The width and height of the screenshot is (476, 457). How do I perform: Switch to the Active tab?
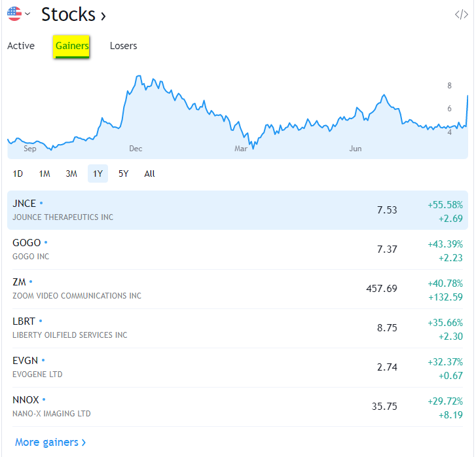pos(21,46)
